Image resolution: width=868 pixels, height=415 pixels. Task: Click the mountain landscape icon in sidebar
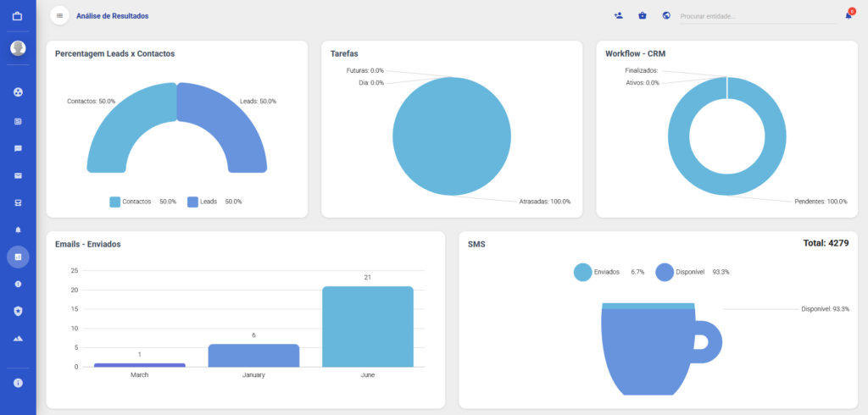pos(18,338)
